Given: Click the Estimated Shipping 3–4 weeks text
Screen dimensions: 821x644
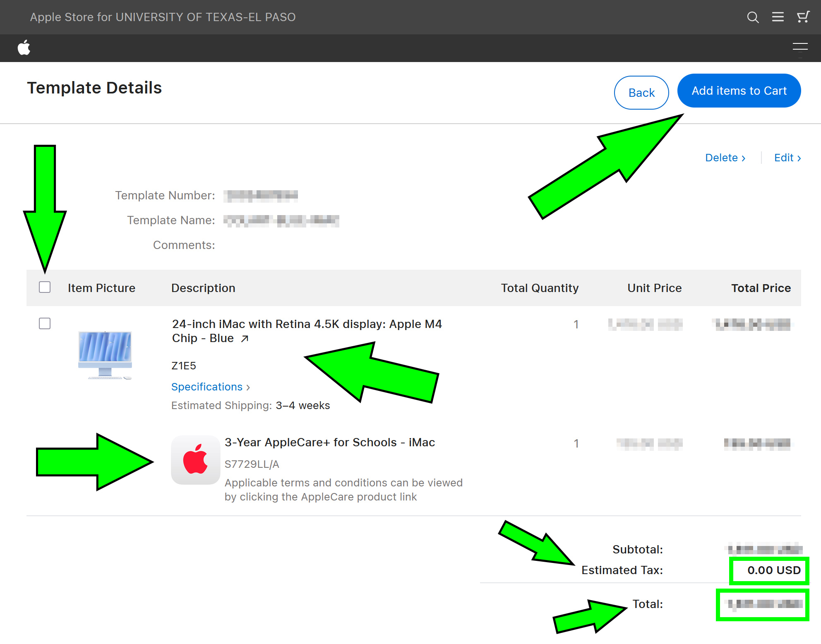Looking at the screenshot, I should point(250,405).
